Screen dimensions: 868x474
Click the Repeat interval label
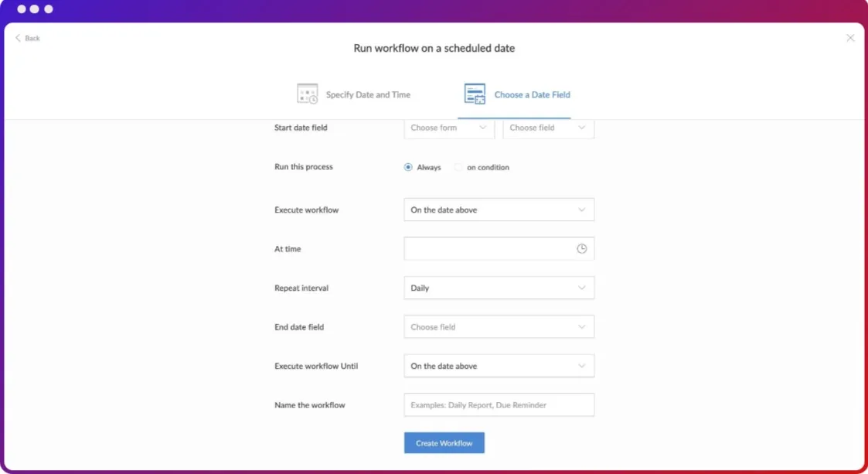(301, 288)
